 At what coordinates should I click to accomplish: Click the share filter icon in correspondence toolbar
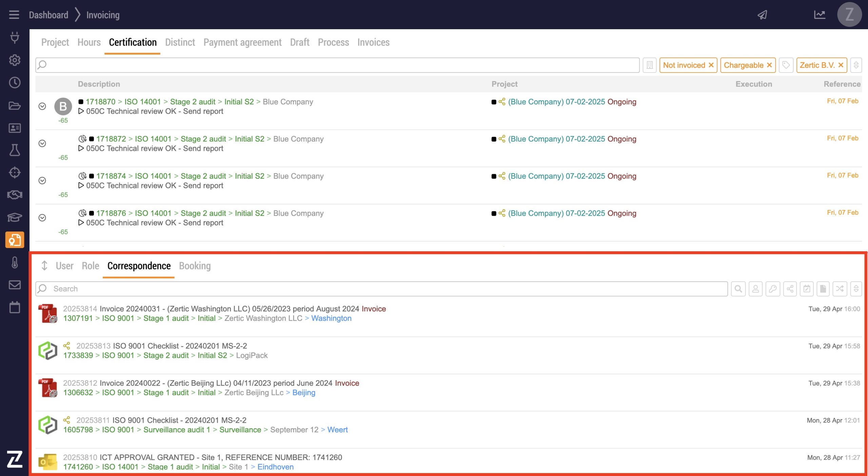[790, 289]
